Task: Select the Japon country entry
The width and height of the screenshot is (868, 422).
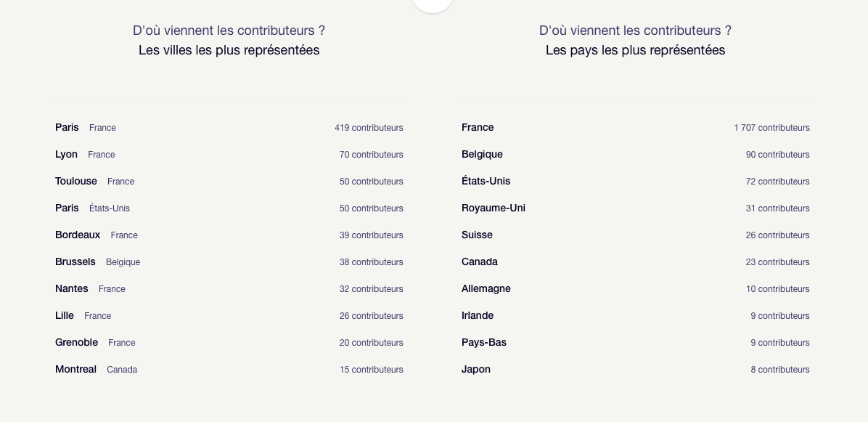Action: click(636, 370)
